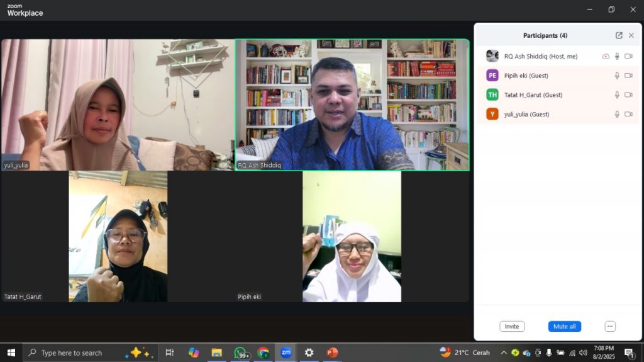Screen dimensions: 644x362
Task: Click Pipih eki's camera icon
Action: (628, 76)
